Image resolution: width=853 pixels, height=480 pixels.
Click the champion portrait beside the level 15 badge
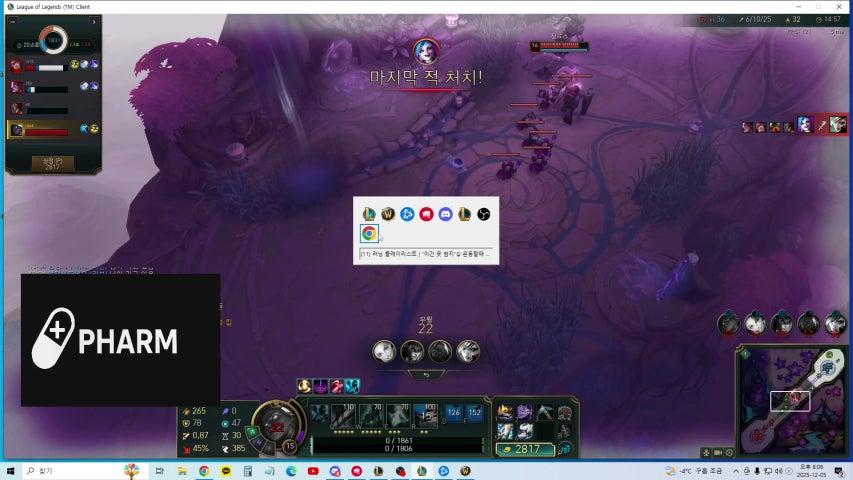tap(277, 424)
